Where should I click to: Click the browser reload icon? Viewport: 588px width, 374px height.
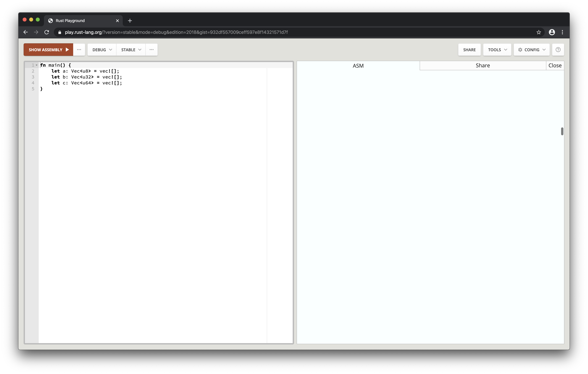click(x=47, y=32)
